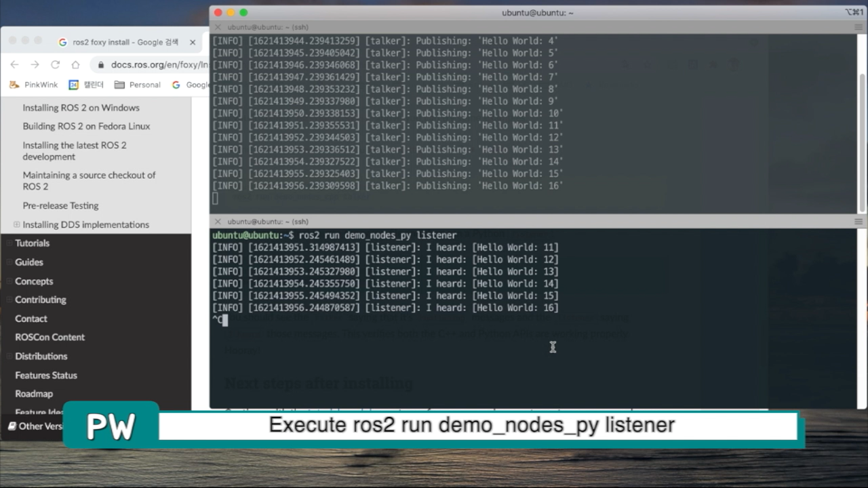Image resolution: width=868 pixels, height=488 pixels.
Task: Close the bottom listener terminal pane
Action: [x=218, y=222]
